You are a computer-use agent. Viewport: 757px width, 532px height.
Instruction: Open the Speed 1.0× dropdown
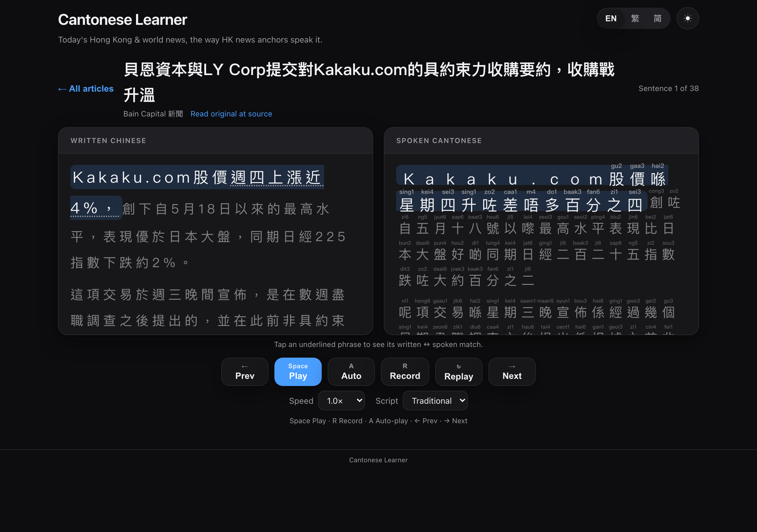(x=341, y=400)
